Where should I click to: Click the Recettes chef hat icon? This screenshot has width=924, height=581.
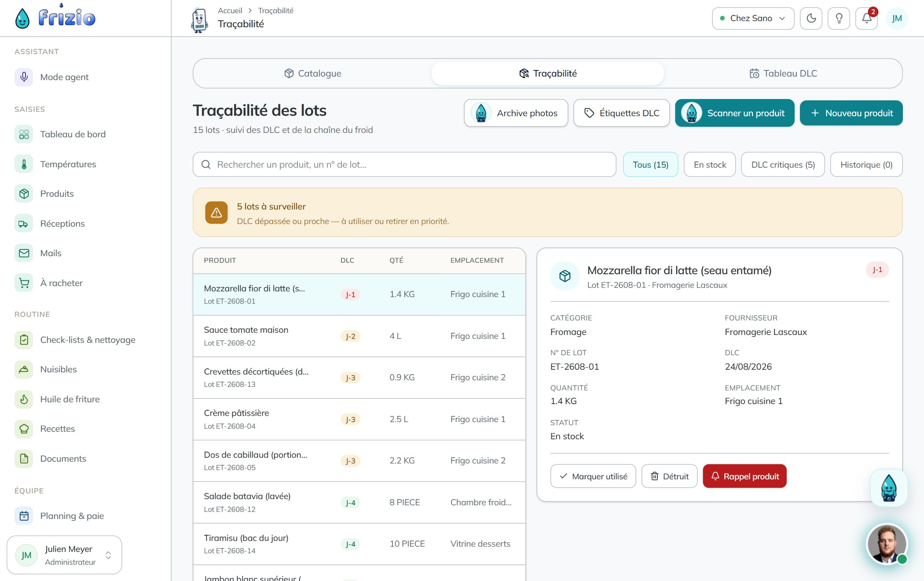pos(24,429)
